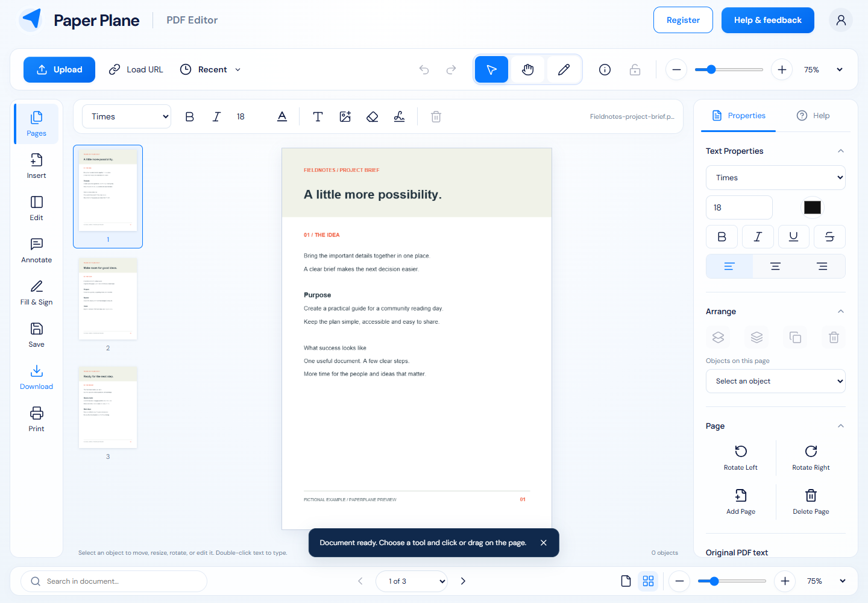Click Load URL
Image resolution: width=868 pixels, height=603 pixels.
pyautogui.click(x=136, y=69)
